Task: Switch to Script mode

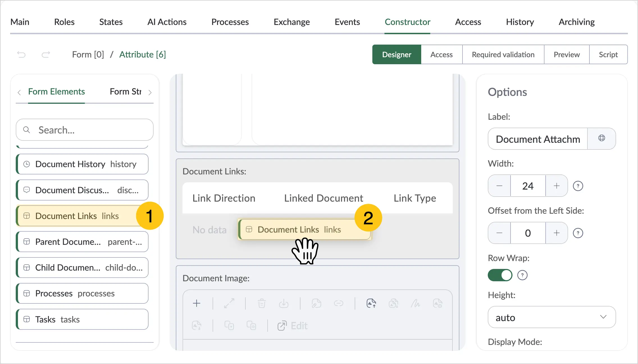Action: pyautogui.click(x=608, y=54)
